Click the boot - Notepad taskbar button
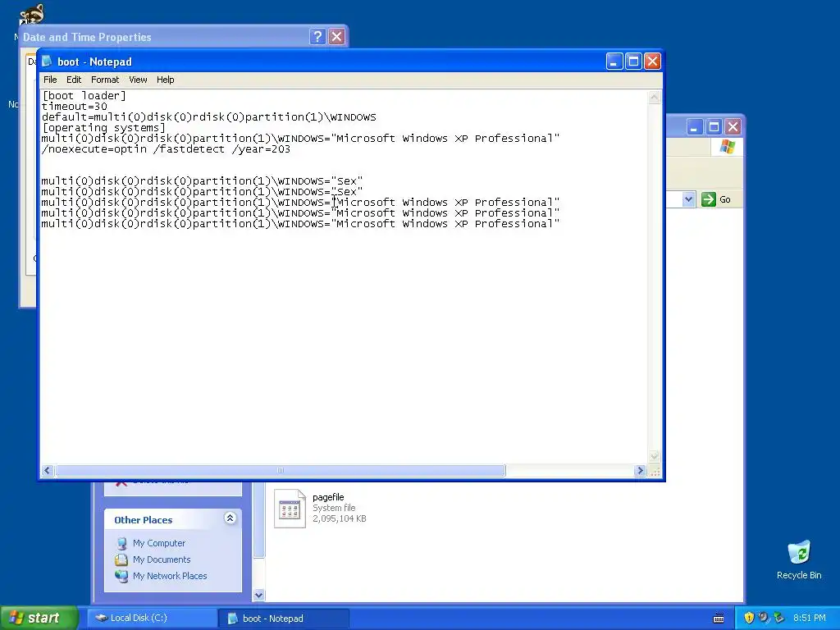 pos(284,619)
